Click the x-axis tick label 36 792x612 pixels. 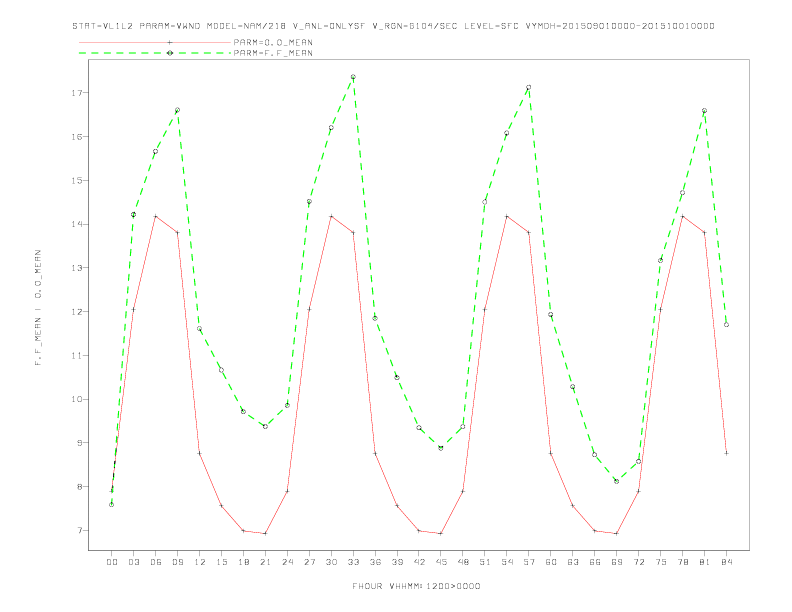click(375, 562)
